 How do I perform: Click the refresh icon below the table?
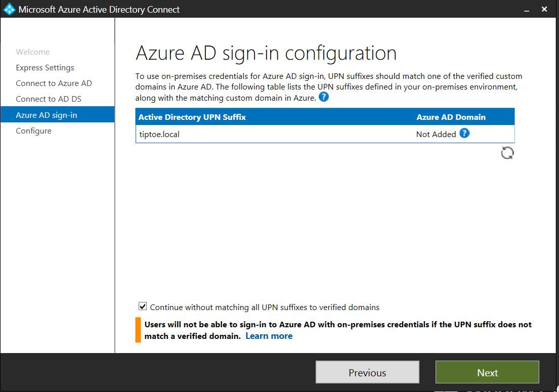(507, 153)
